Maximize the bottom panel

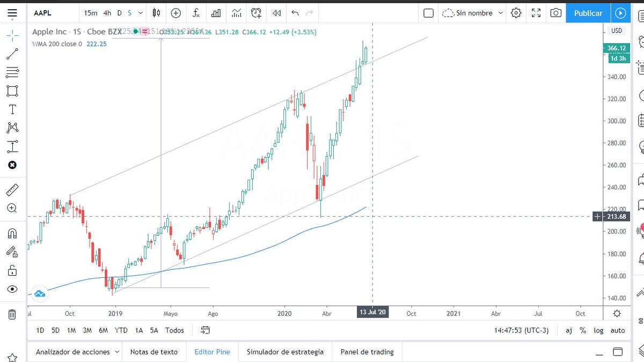618,352
